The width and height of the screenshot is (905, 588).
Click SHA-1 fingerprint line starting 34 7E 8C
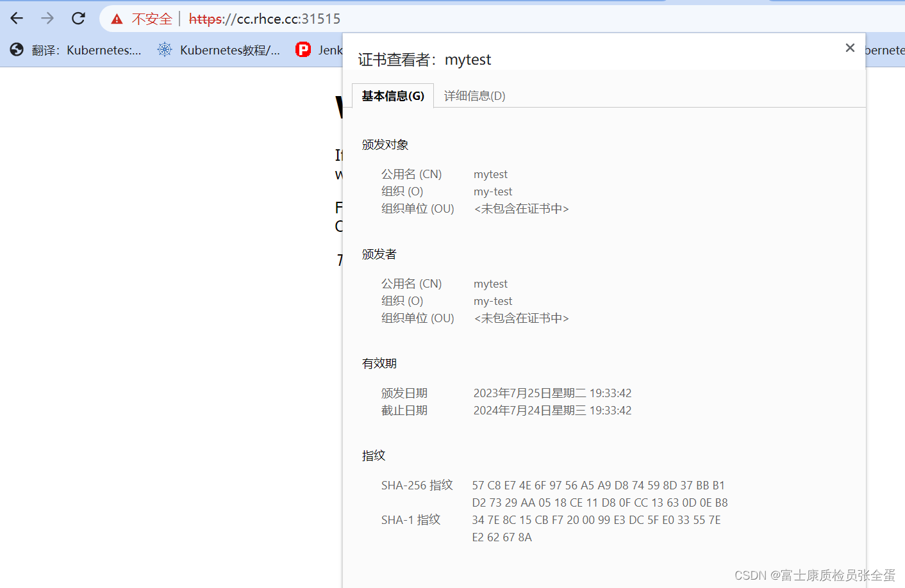596,520
